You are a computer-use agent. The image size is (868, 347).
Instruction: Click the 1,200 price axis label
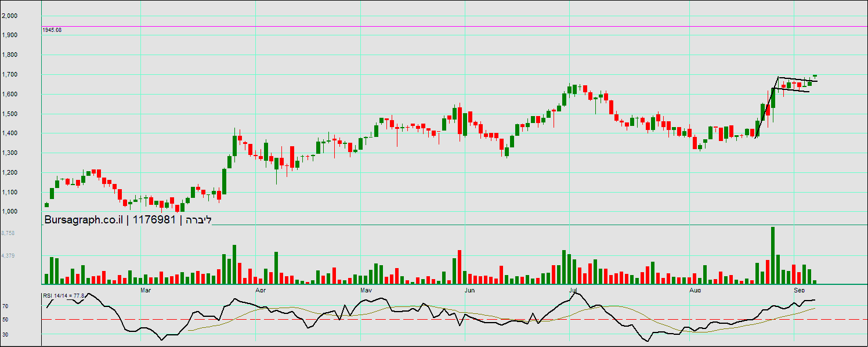tap(9, 173)
